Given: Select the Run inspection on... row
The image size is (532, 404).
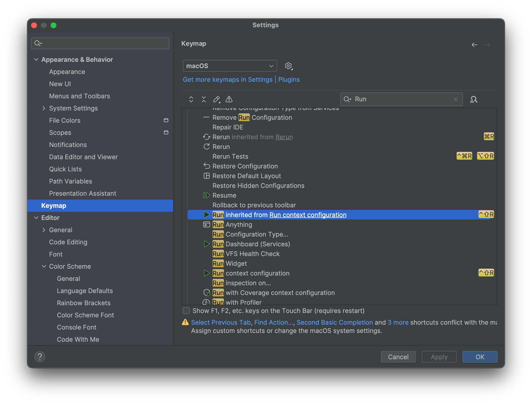Looking at the screenshot, I should (342, 283).
